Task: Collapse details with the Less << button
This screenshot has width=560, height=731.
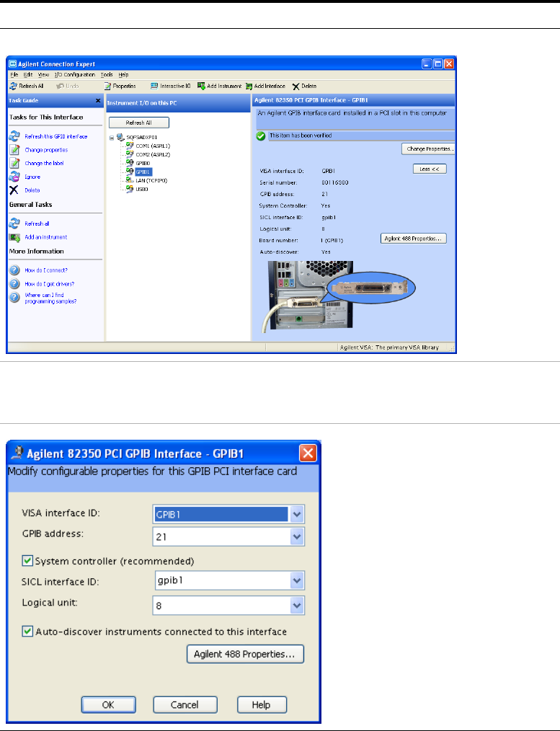Action: pyautogui.click(x=430, y=169)
